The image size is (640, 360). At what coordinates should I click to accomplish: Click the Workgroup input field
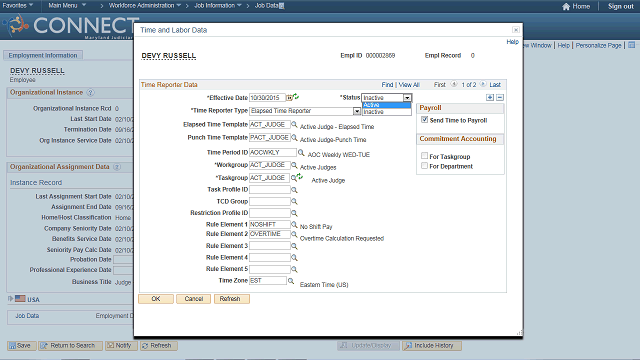(x=270, y=165)
